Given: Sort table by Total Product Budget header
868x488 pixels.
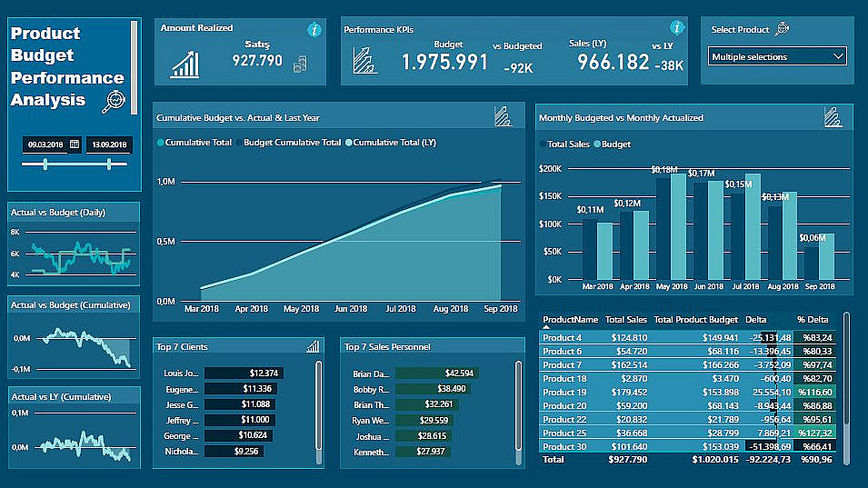Looking at the screenshot, I should coord(696,319).
